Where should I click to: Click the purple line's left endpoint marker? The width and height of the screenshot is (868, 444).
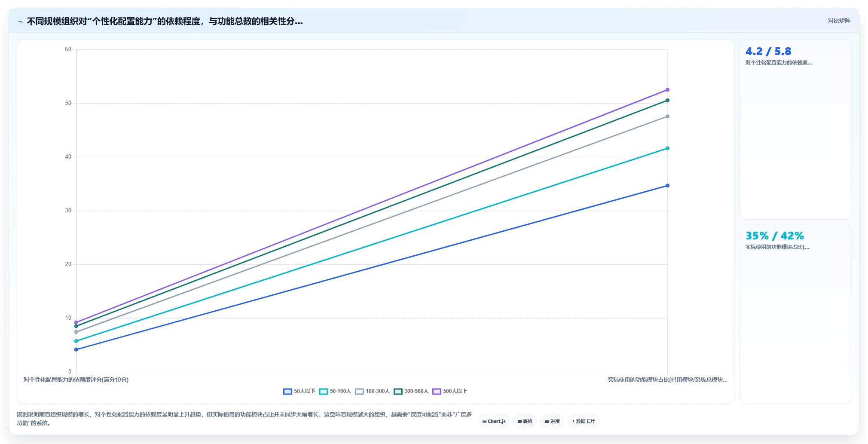pos(76,322)
